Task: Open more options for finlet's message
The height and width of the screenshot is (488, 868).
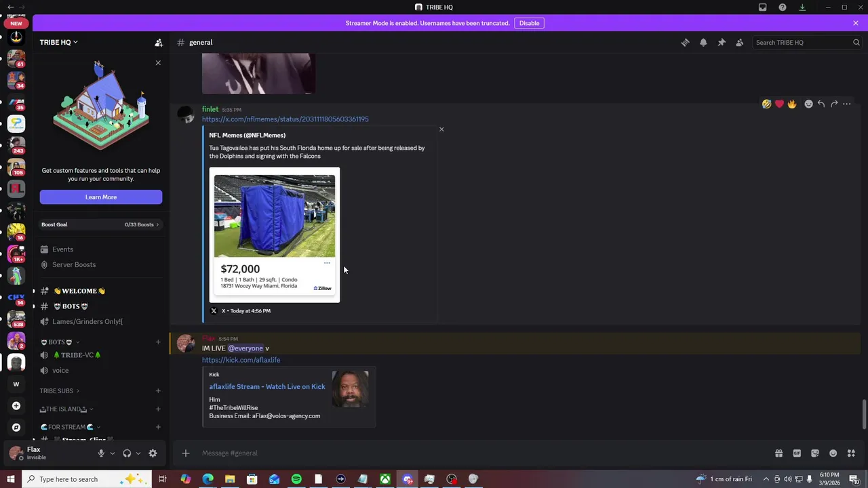Action: (x=847, y=104)
